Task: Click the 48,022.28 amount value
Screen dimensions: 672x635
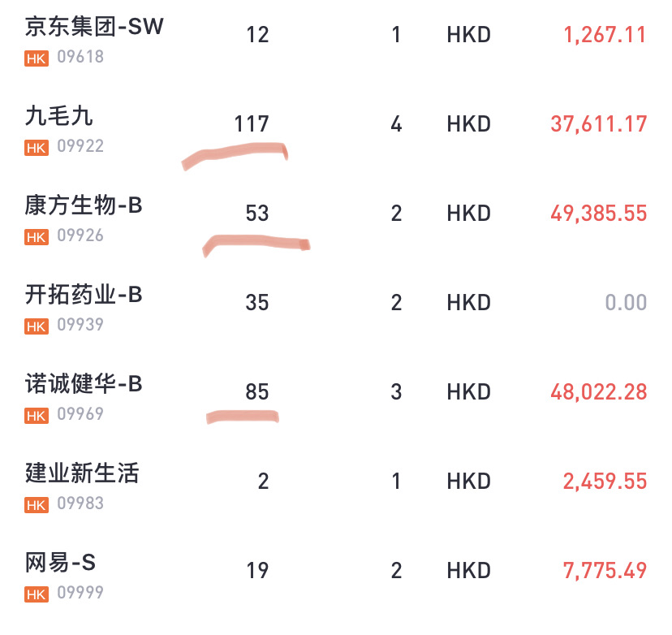Action: coord(599,392)
